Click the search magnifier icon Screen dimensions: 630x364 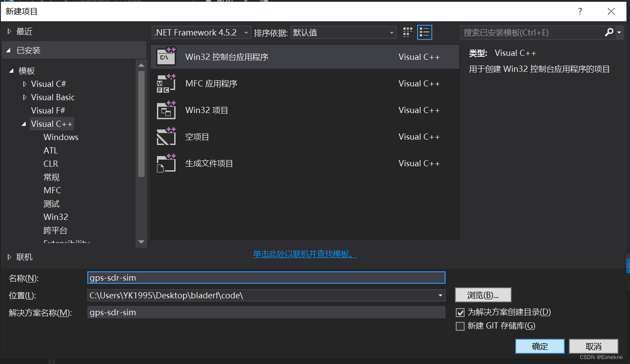coord(609,32)
